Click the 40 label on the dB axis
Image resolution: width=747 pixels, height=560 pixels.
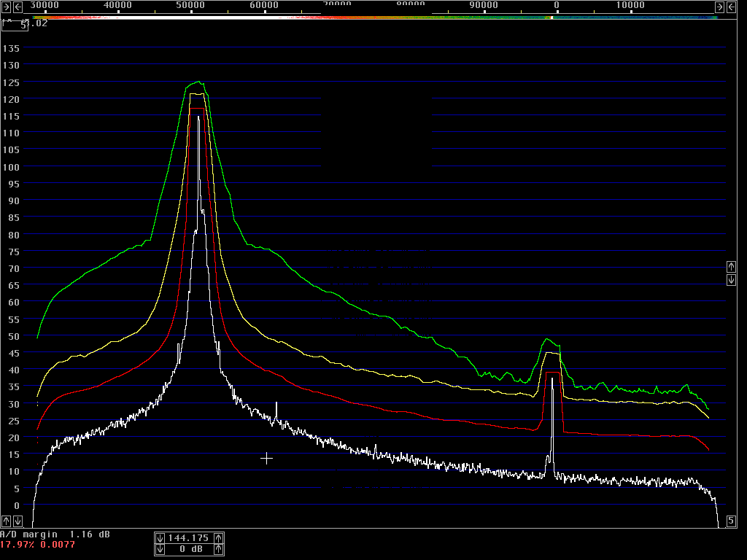click(14, 370)
